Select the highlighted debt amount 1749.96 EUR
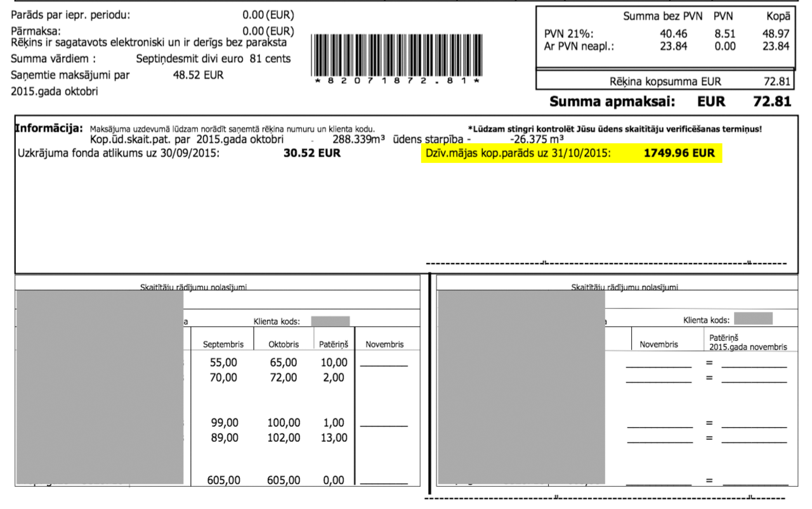Viewport: 812px width, 509px height. pyautogui.click(x=679, y=153)
